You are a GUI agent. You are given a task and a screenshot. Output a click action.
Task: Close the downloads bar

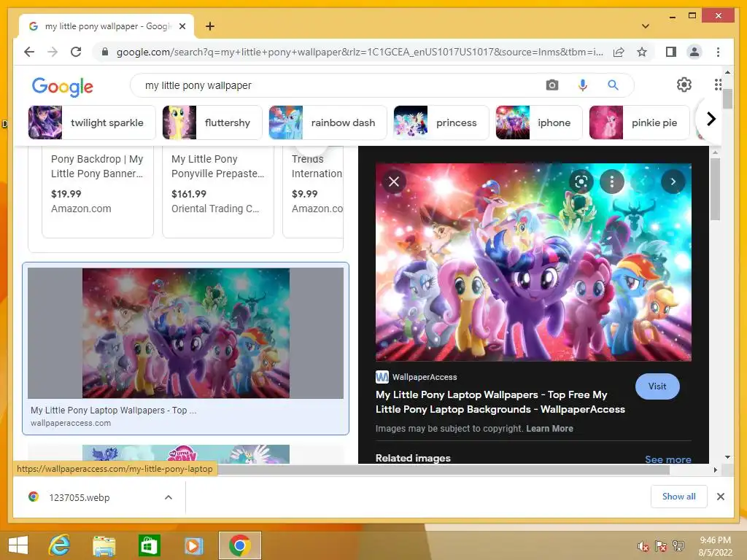(720, 497)
